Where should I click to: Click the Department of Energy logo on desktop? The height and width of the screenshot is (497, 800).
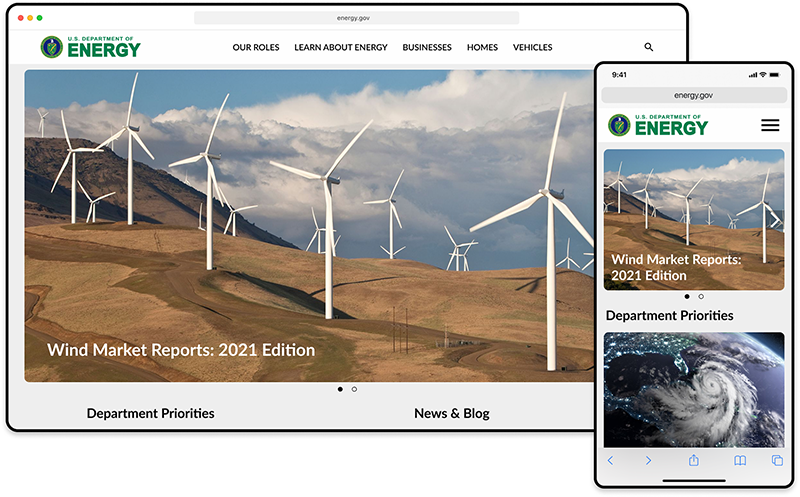[90, 47]
